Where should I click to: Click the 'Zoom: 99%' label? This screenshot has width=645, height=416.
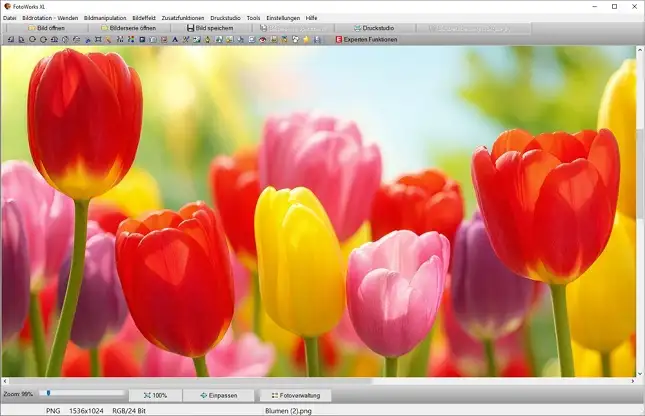coord(18,394)
